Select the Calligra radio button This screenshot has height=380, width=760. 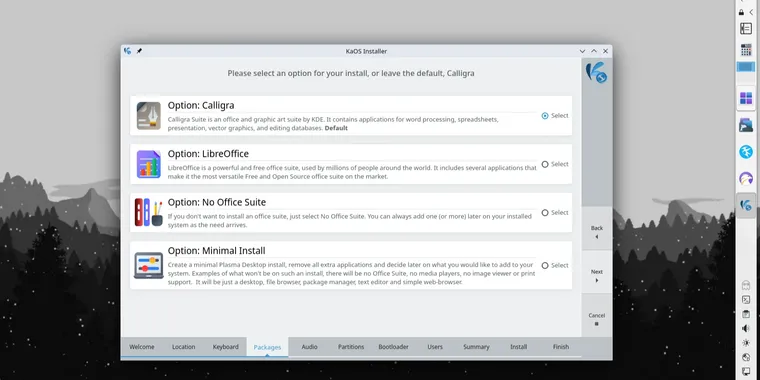pos(545,116)
